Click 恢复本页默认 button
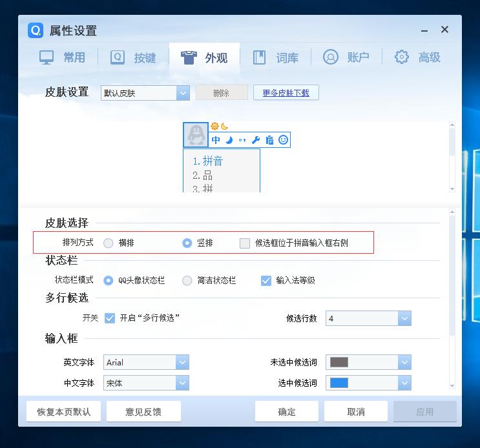480x448 pixels. click(64, 412)
